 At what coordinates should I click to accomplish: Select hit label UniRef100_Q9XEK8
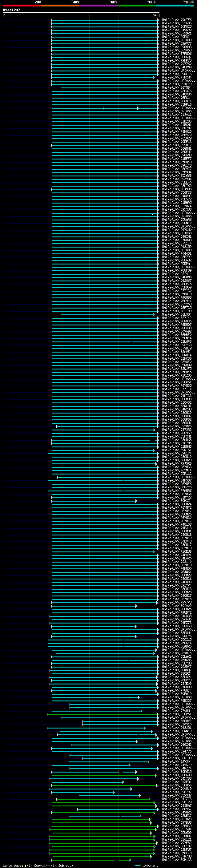(x=177, y=84)
